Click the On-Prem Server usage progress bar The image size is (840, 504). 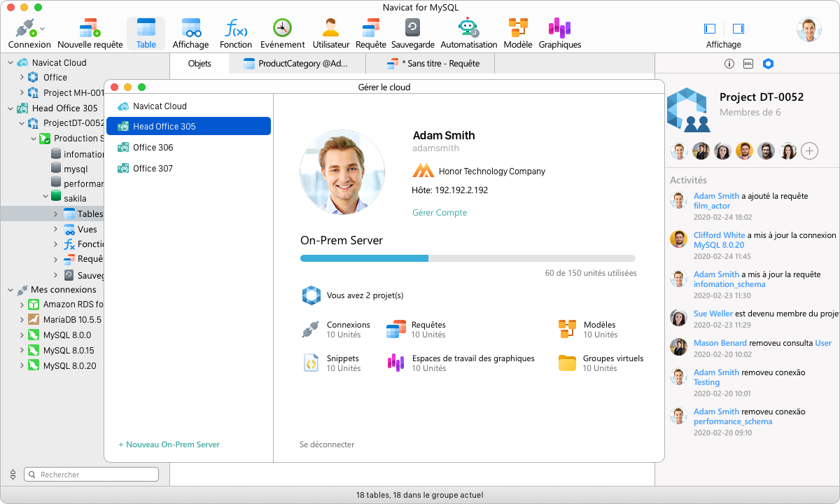[468, 258]
